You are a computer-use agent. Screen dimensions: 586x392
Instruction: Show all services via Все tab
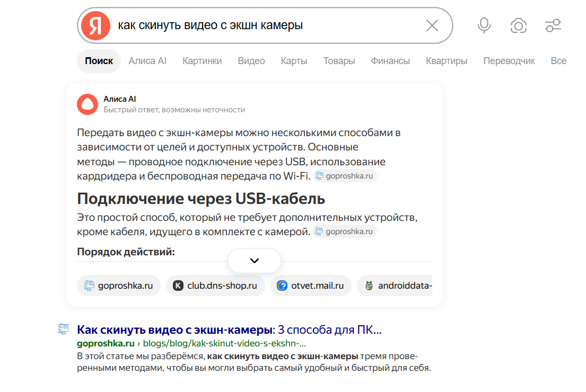click(x=558, y=61)
